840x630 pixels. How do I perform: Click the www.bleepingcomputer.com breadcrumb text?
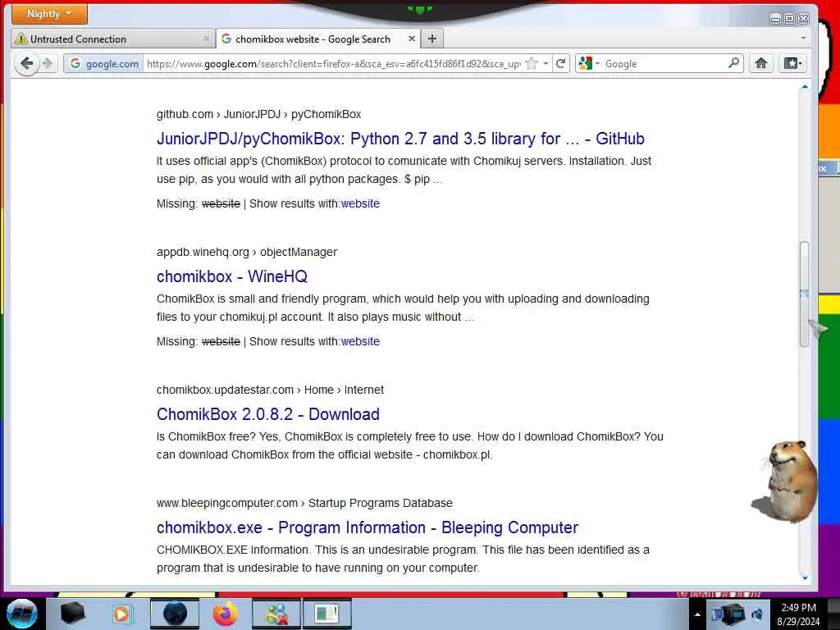pyautogui.click(x=304, y=503)
